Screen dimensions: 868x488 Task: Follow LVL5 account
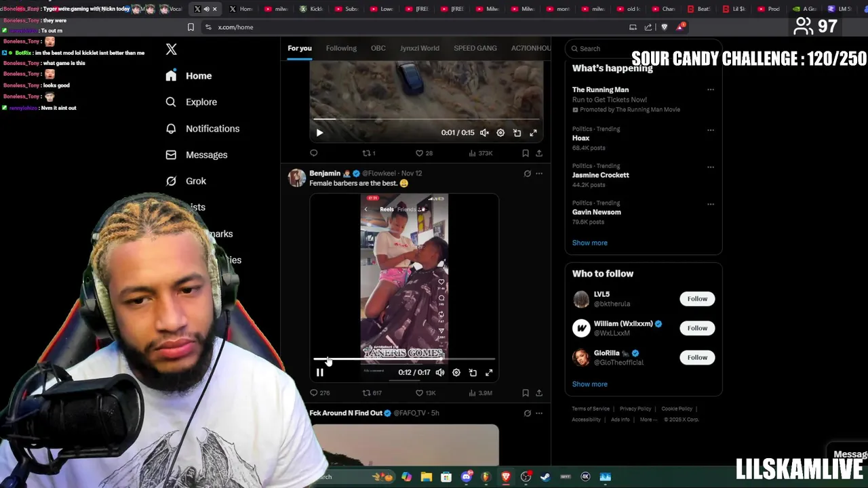click(x=697, y=299)
